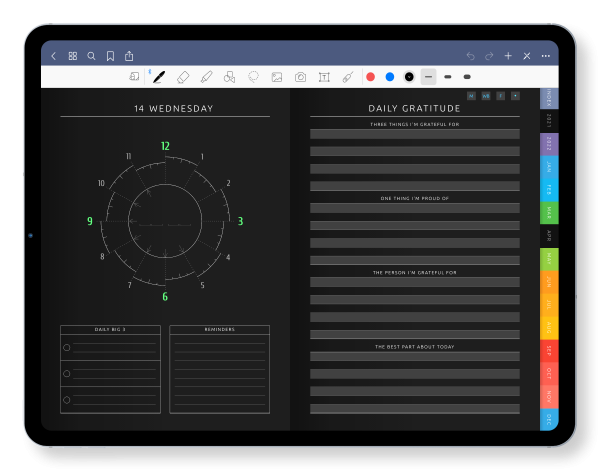This screenshot has width=600, height=470.
Task: Go to the JAN month tab
Action: click(549, 167)
